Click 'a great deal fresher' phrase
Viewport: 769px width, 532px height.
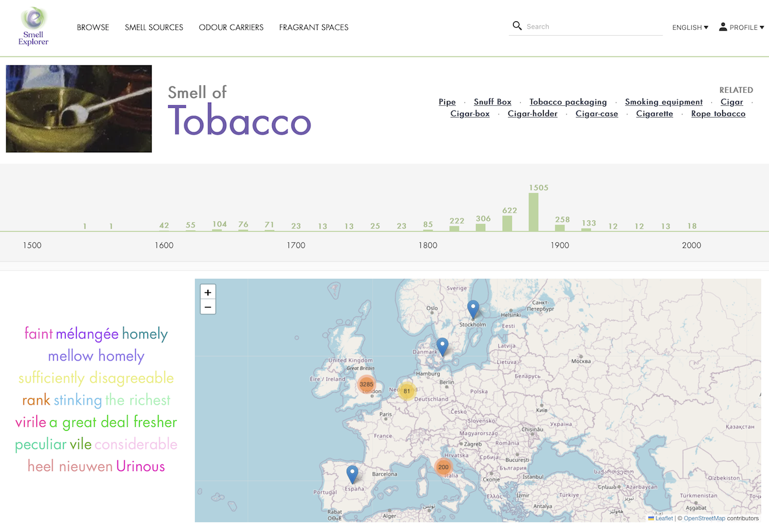[x=113, y=422]
